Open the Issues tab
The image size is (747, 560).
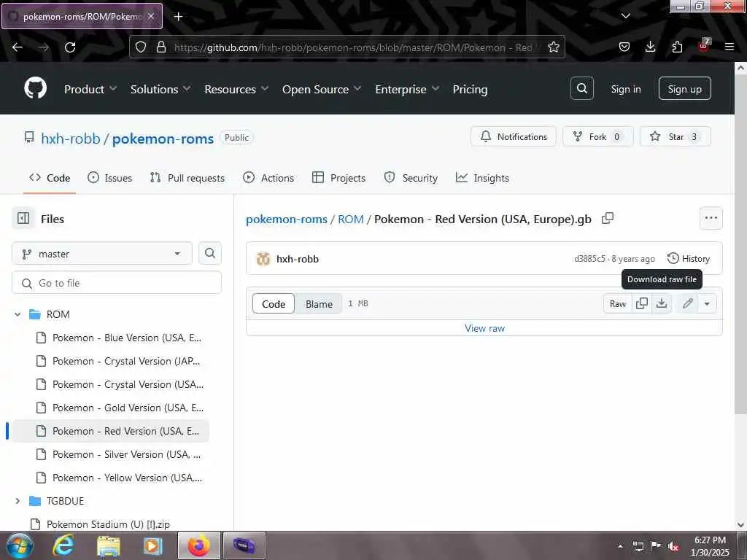tap(110, 178)
